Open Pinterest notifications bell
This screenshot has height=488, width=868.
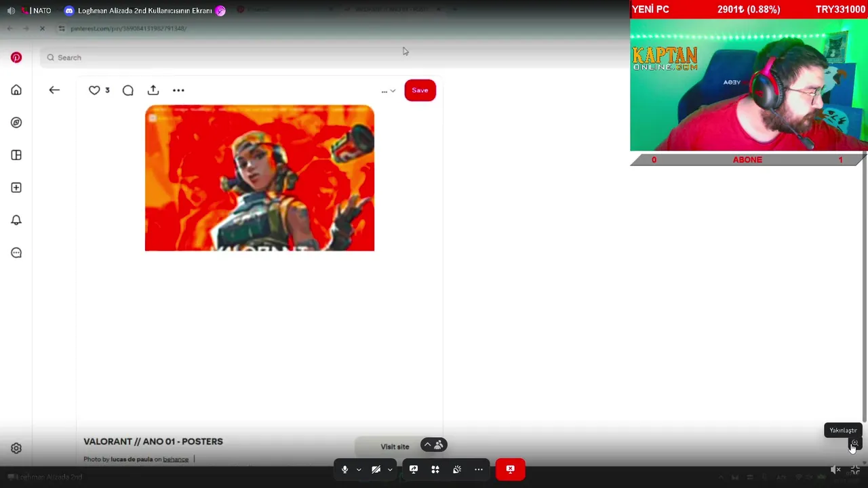(16, 220)
